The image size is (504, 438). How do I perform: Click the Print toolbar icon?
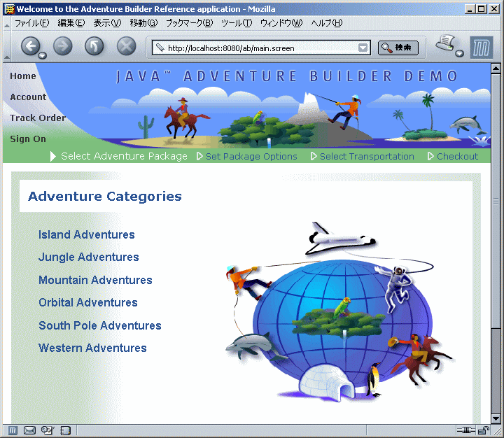[x=445, y=43]
